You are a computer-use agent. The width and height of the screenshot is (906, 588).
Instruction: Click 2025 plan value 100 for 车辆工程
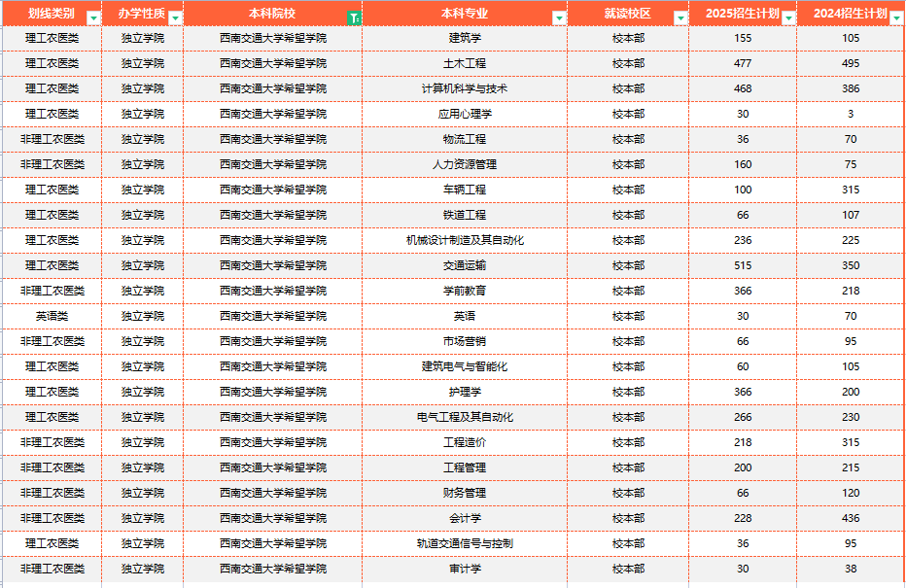(743, 190)
